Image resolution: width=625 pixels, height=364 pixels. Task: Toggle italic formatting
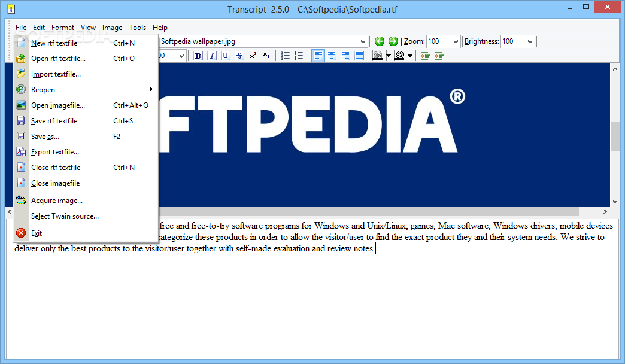coord(212,56)
